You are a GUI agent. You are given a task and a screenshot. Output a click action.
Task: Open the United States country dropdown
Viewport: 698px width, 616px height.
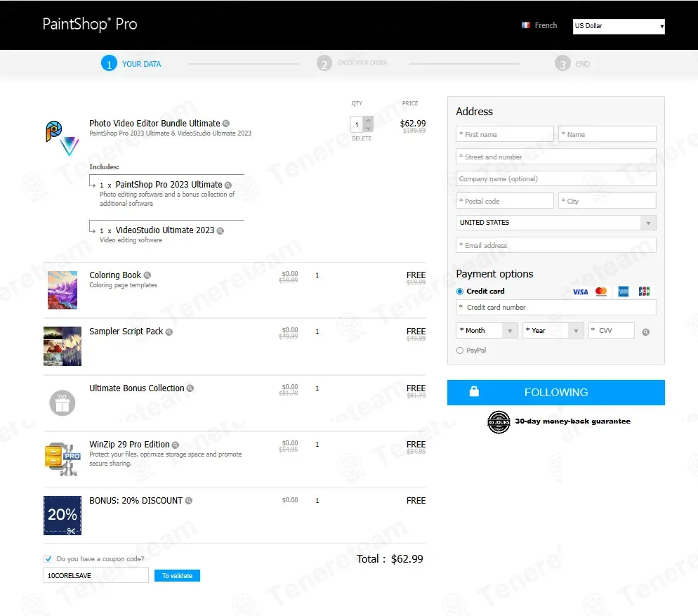pos(555,223)
